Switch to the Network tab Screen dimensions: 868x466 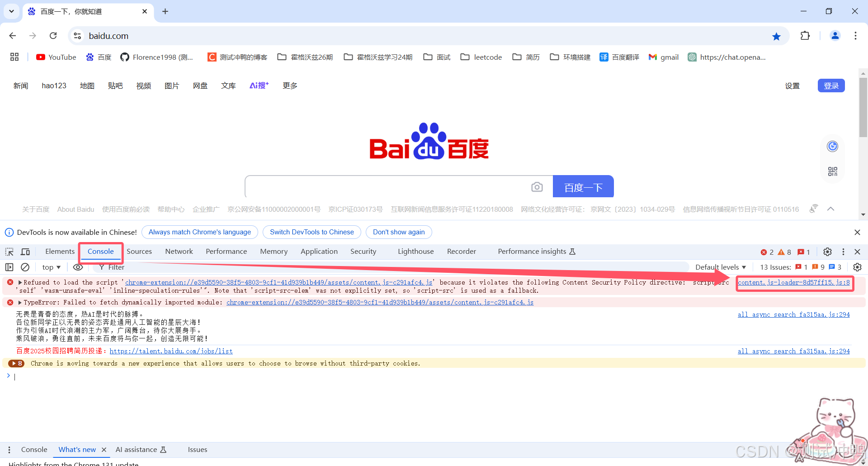tap(179, 252)
